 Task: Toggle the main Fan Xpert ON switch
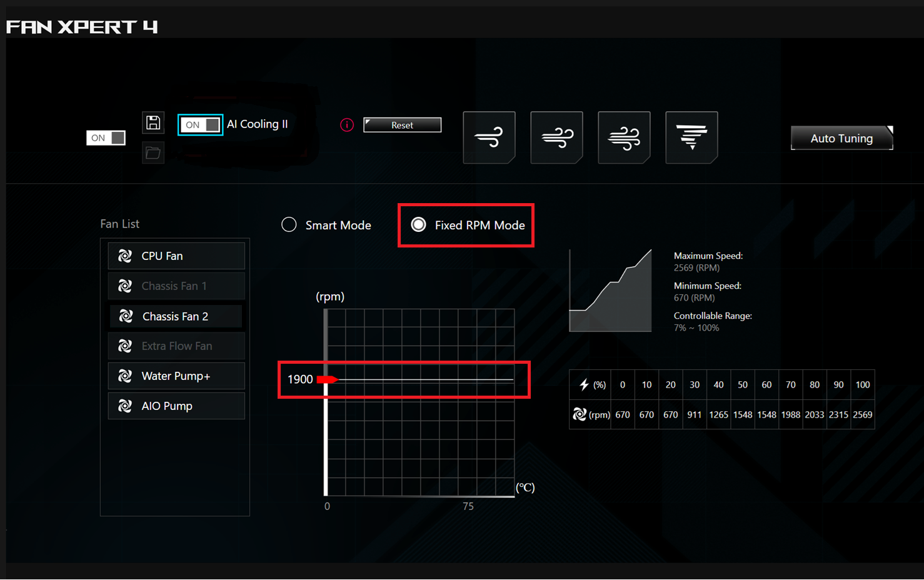point(106,137)
